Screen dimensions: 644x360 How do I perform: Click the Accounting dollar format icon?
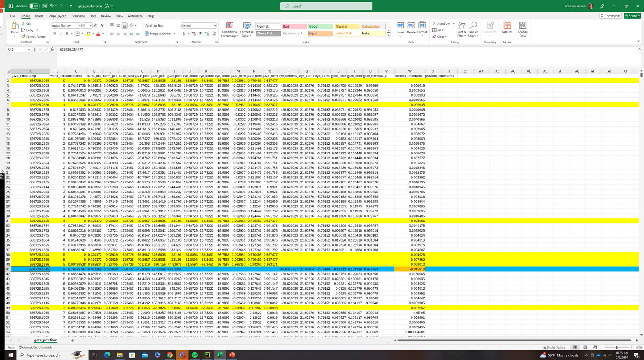pos(184,33)
